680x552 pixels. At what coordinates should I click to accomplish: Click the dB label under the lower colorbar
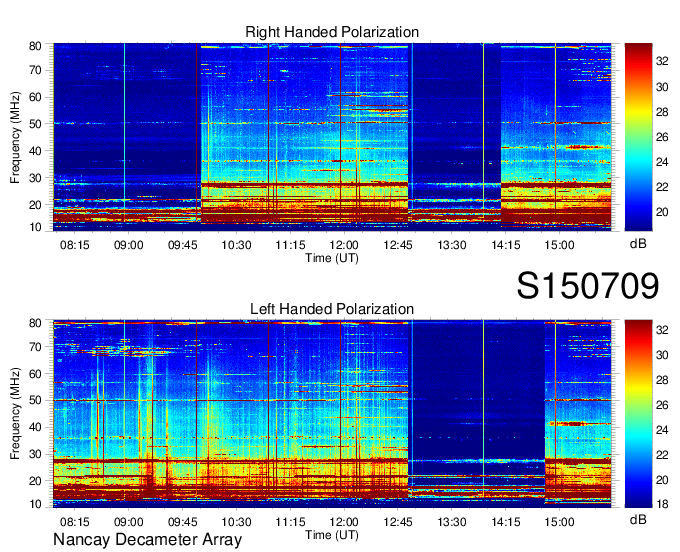point(638,519)
